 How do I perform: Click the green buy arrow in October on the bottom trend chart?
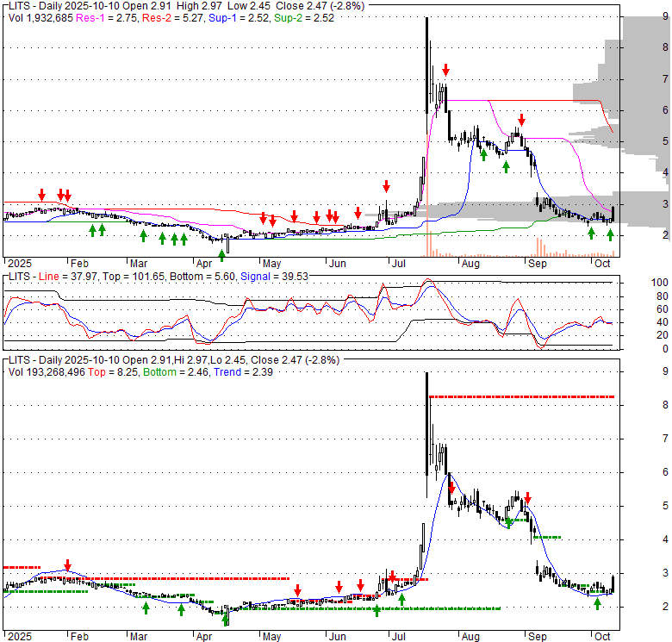[597, 603]
